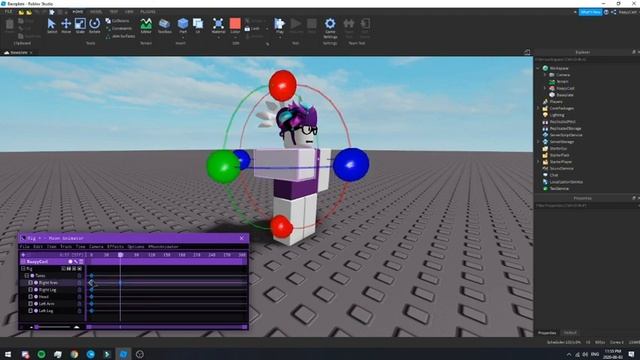Collapse the Torso group in Moon Animator

tap(27, 276)
